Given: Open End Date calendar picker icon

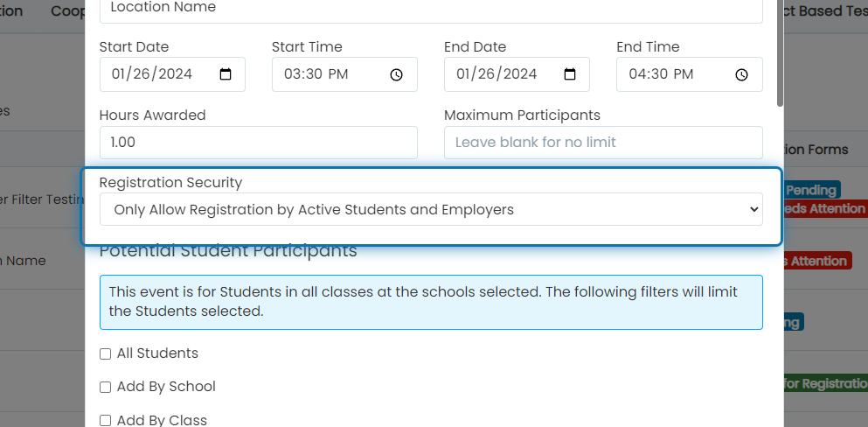Looking at the screenshot, I should point(570,74).
